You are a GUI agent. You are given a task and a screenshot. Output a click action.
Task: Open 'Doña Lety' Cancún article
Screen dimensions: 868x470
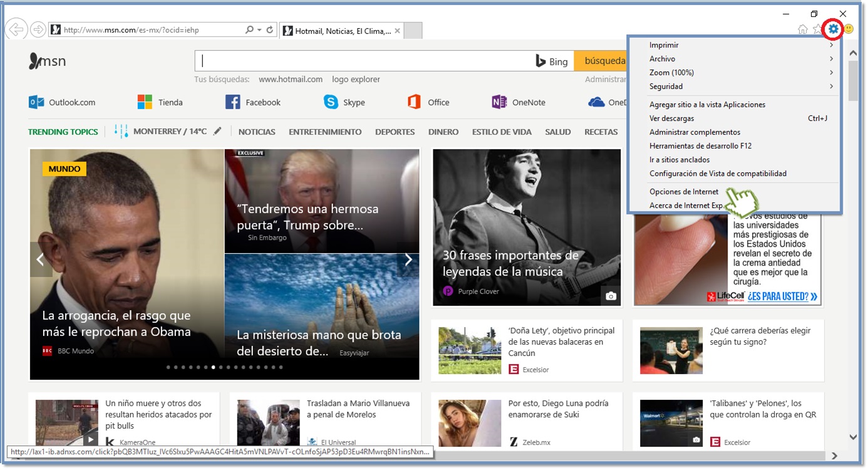pyautogui.click(x=561, y=342)
